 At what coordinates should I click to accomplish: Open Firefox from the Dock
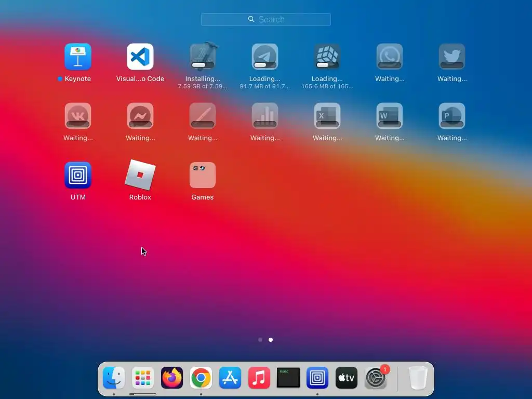tap(172, 378)
